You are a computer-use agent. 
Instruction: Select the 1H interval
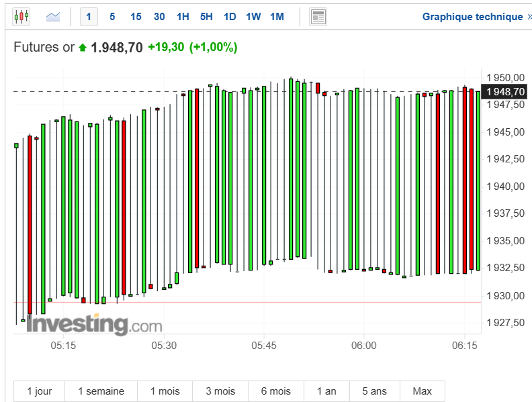pyautogui.click(x=183, y=17)
